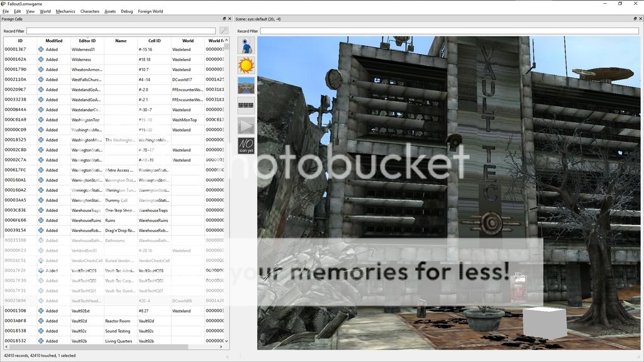Screen dimensions: 644x362
Task: Open the Edit menu
Action: (x=18, y=11)
